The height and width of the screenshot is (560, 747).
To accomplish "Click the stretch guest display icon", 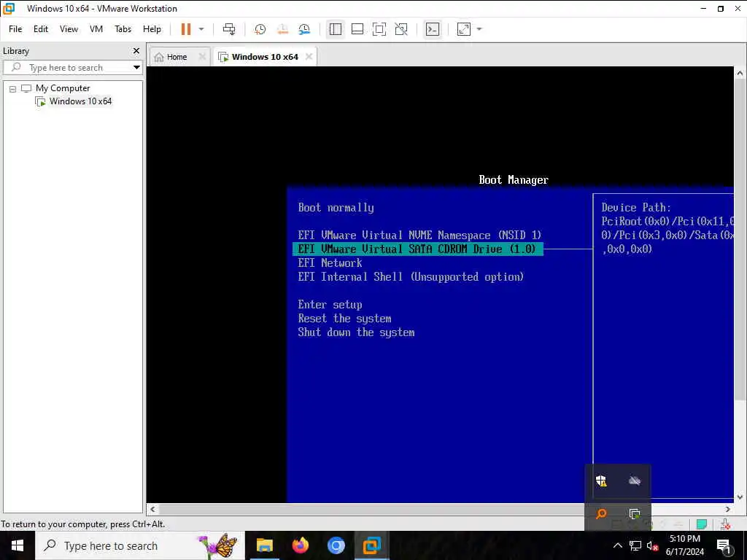I will click(463, 29).
